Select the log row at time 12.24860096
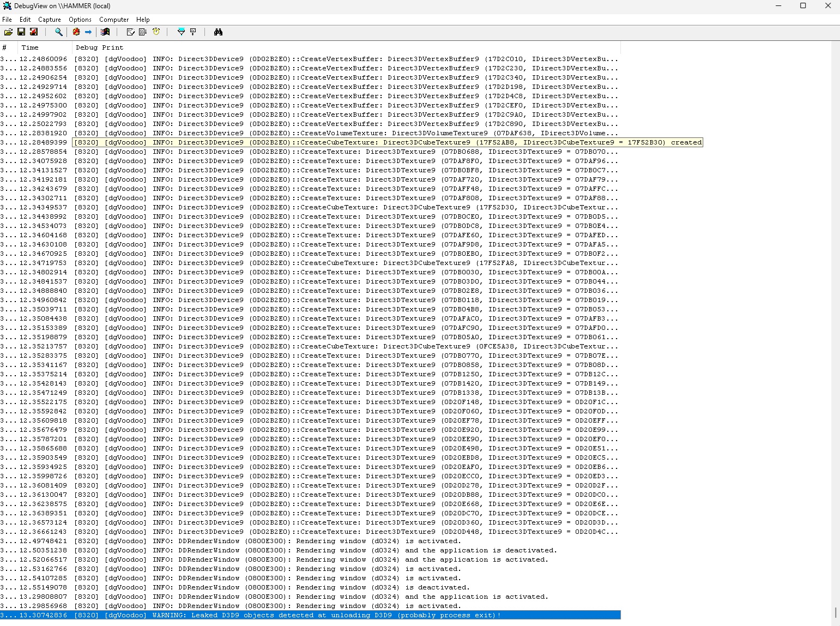 click(x=310, y=59)
